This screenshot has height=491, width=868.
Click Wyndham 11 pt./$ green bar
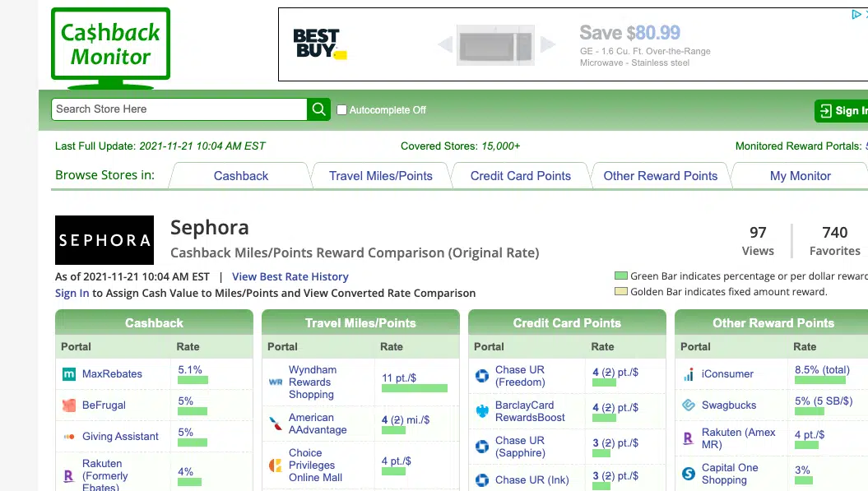[x=415, y=388]
